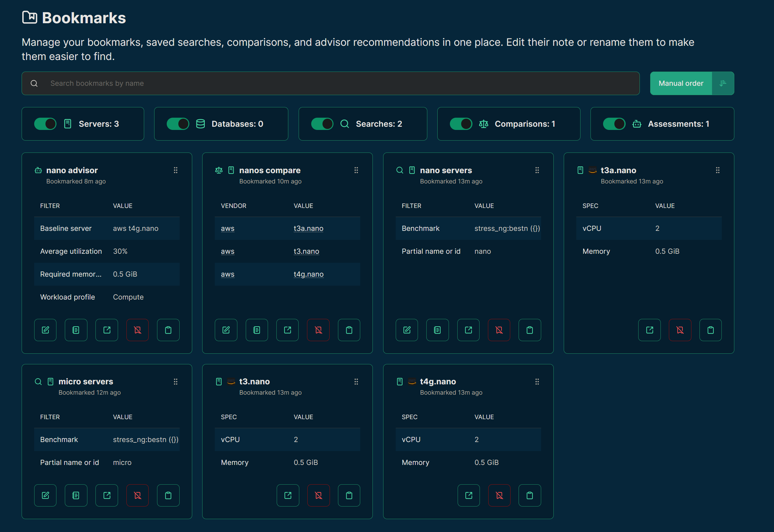
Task: Open t3a.nano server page via link icon
Action: pyautogui.click(x=649, y=330)
